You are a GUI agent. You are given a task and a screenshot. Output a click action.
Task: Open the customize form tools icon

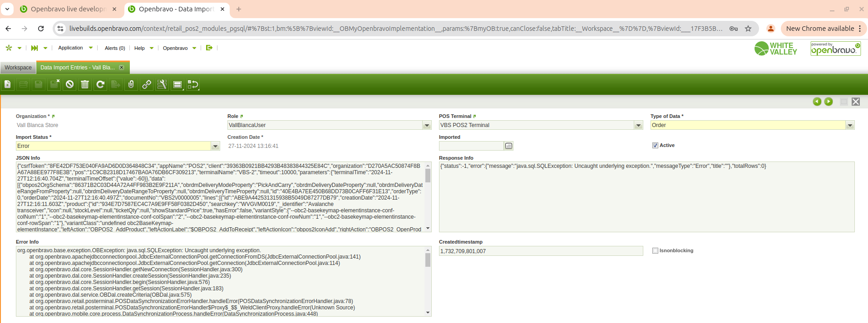(162, 84)
